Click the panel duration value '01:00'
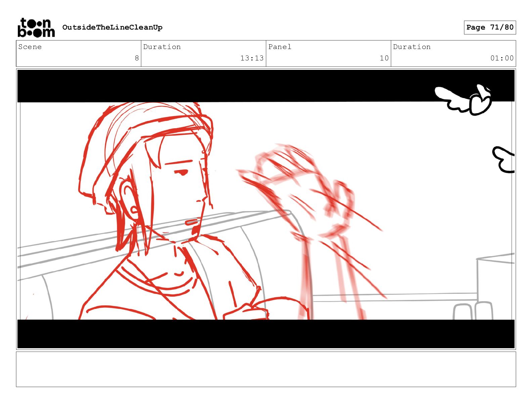The width and height of the screenshot is (532, 411). coord(502,58)
